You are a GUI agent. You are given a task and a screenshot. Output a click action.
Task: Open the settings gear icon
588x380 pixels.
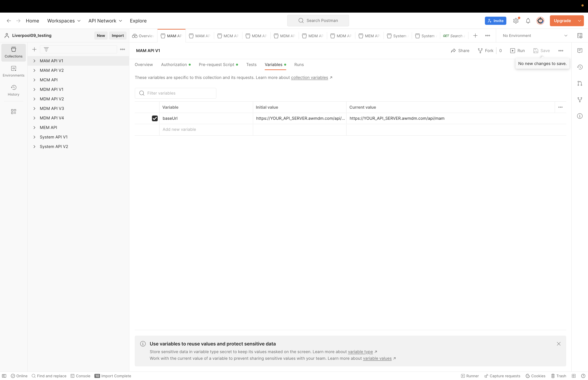(516, 20)
